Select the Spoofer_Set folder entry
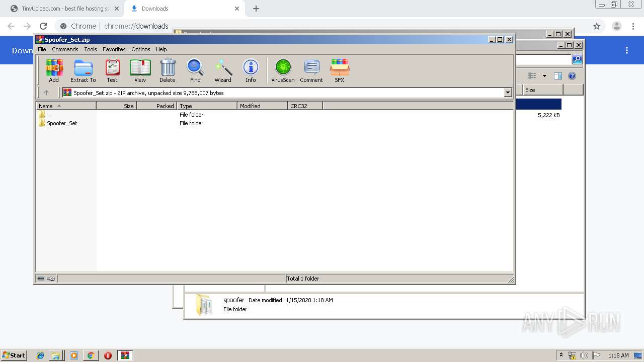The image size is (644, 362). pos(58,123)
